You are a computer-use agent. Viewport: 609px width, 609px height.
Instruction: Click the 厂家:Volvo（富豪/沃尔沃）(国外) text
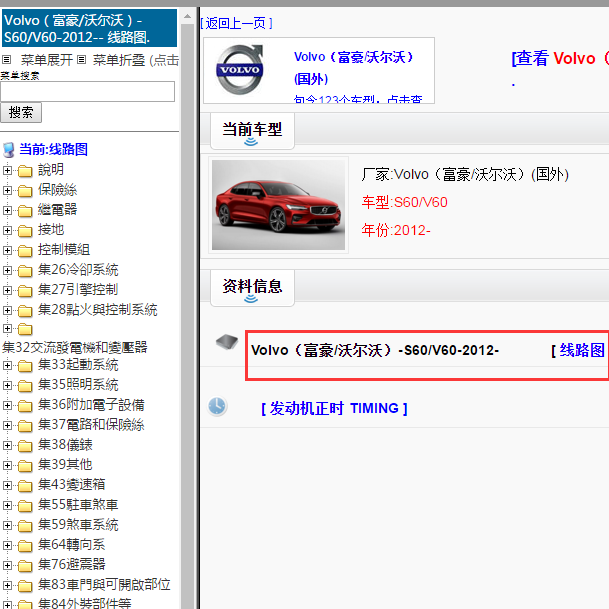465,174
